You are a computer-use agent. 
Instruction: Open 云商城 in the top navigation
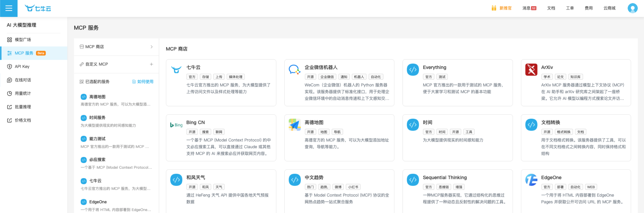coord(609,8)
